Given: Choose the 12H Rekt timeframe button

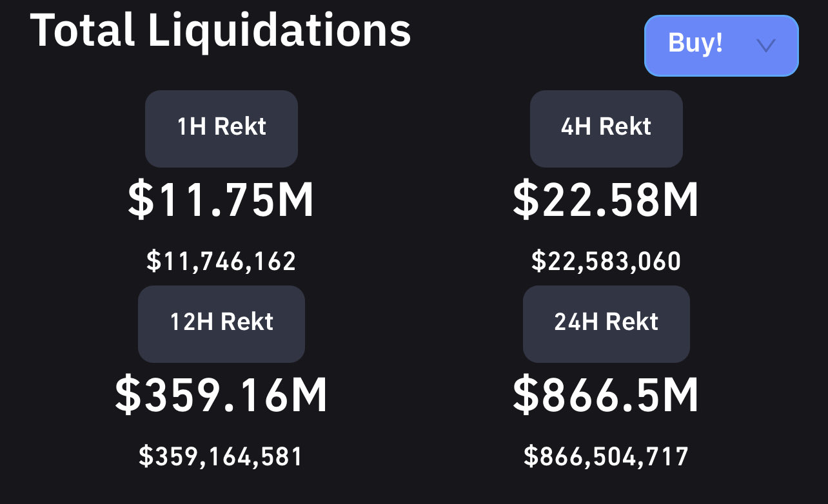Looking at the screenshot, I should pyautogui.click(x=221, y=324).
